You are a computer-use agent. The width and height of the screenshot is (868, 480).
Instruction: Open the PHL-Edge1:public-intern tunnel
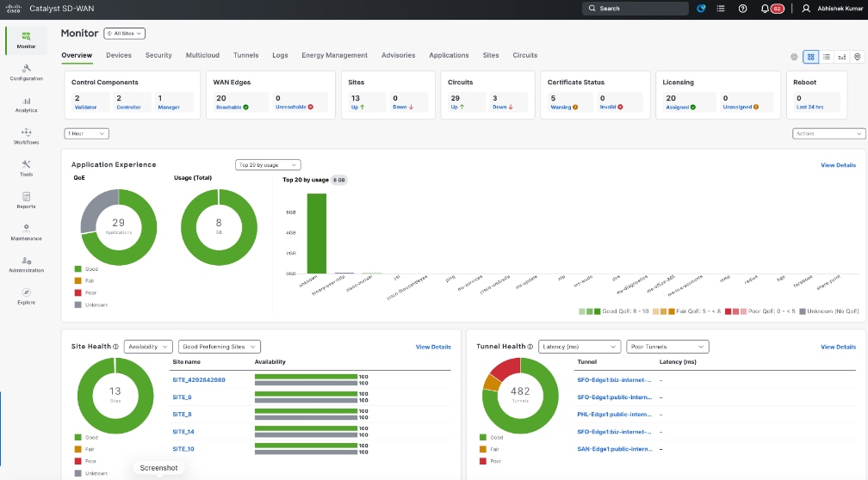[614, 415]
